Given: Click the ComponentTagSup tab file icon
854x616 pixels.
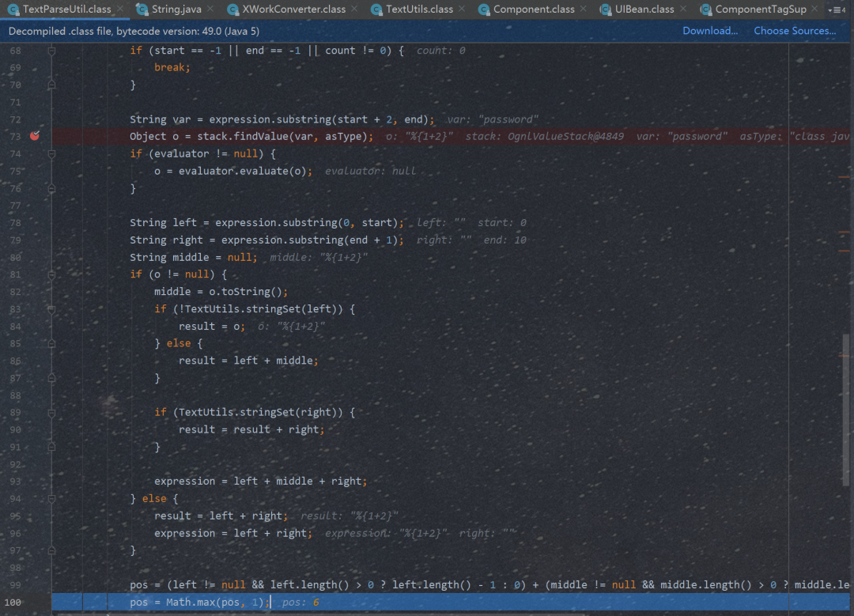Looking at the screenshot, I should point(705,9).
